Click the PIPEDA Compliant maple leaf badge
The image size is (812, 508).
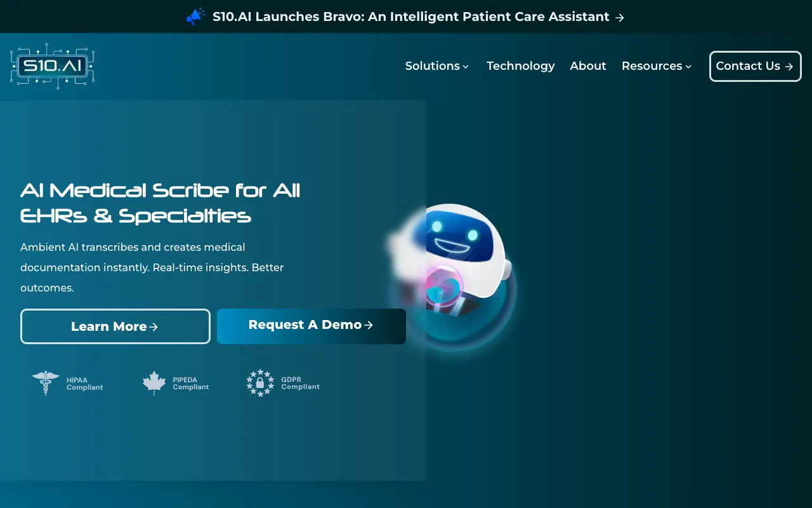153,382
